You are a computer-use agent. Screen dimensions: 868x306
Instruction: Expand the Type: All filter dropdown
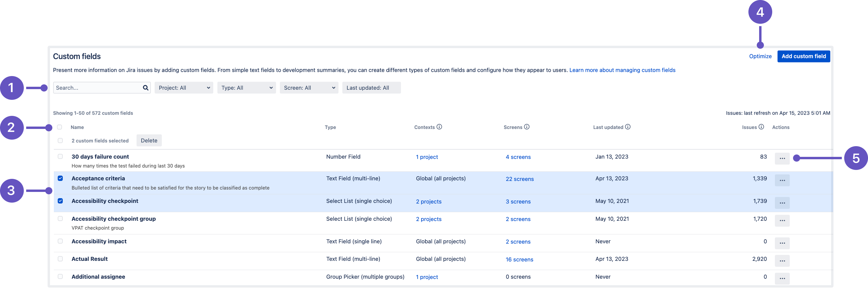[x=246, y=88]
